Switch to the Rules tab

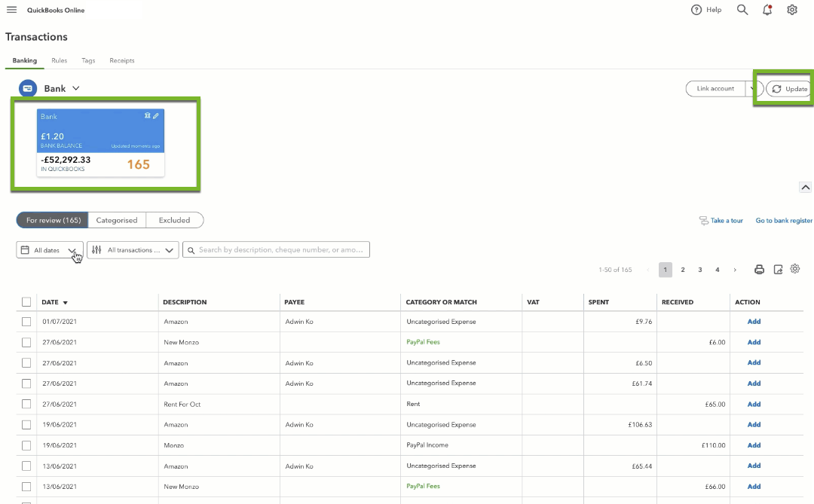[x=60, y=61]
